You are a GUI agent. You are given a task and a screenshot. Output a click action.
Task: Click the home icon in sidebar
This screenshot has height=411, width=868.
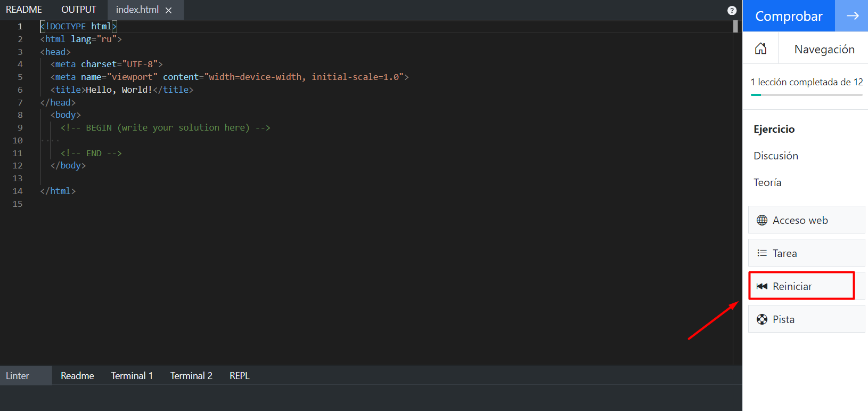click(760, 49)
